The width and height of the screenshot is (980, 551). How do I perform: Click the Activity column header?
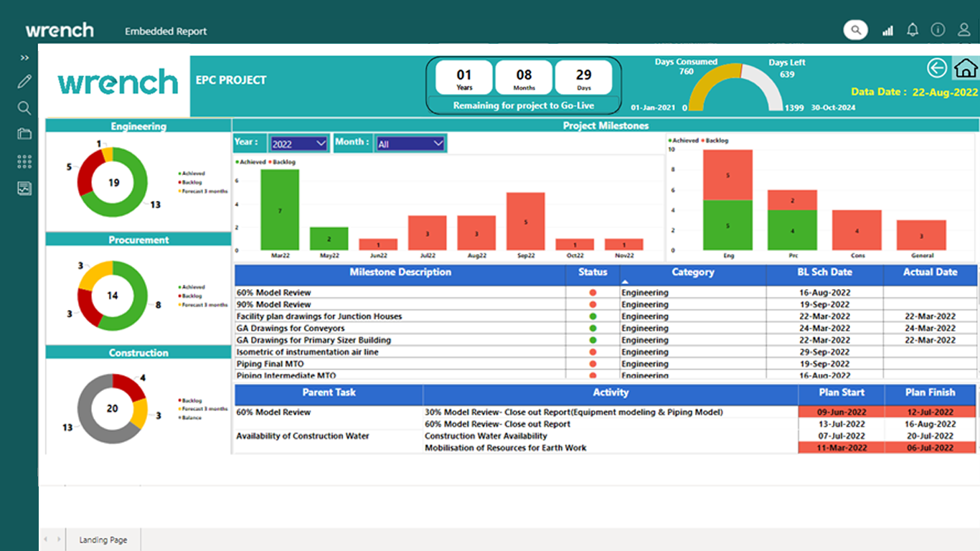coord(611,393)
